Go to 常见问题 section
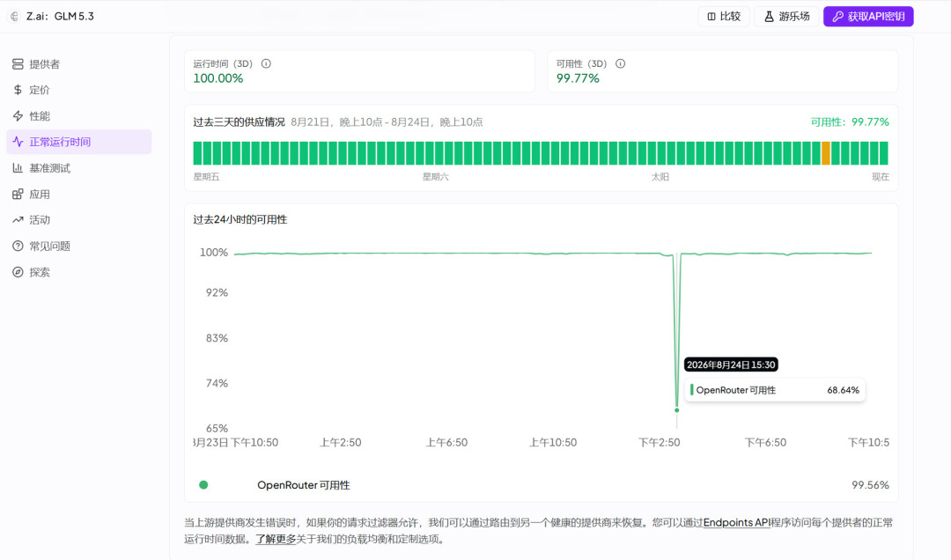Screen dimensions: 951x560 [79, 246]
